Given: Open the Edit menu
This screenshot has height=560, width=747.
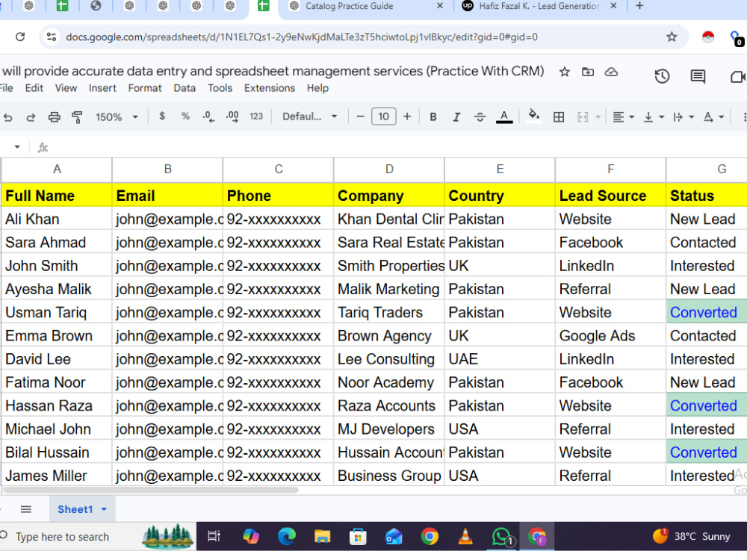Looking at the screenshot, I should click(x=34, y=88).
